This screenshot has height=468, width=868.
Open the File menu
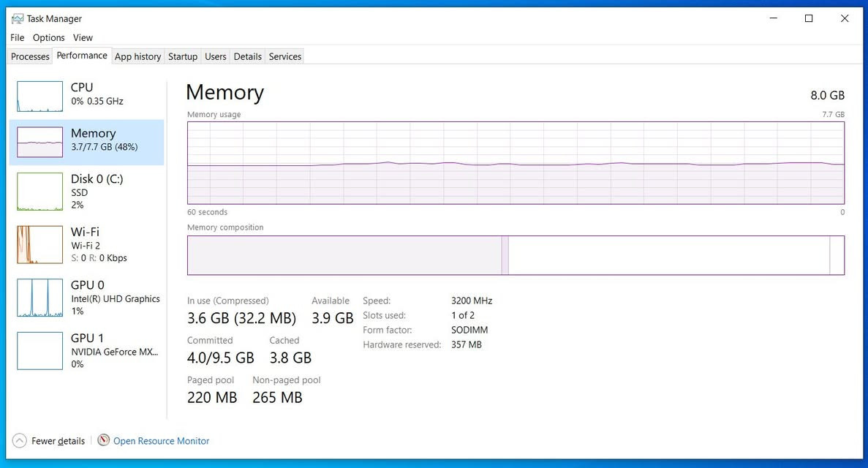17,38
